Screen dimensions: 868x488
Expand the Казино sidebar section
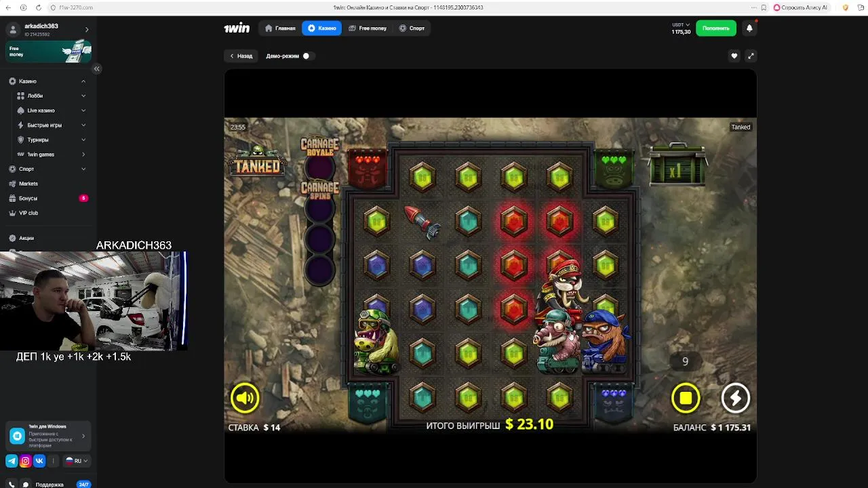83,81
